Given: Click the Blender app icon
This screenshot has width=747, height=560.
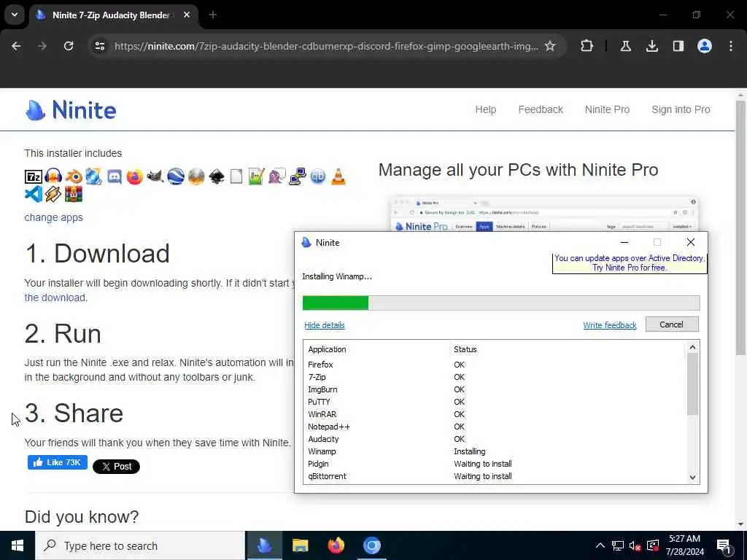Looking at the screenshot, I should coord(74,176).
